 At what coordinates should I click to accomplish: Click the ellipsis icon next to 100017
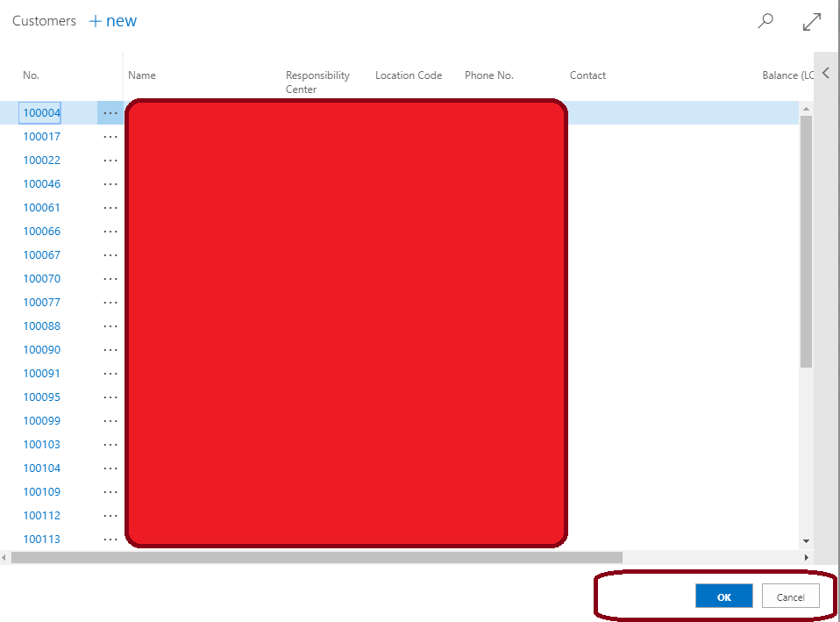(110, 136)
